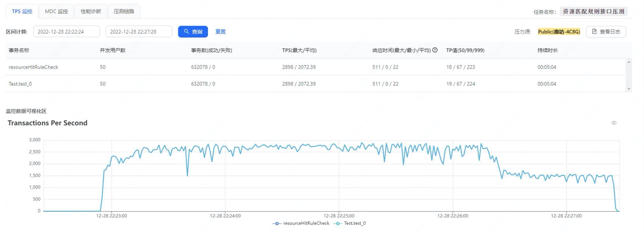
Task: Click the 并发用户数 column header
Action: click(x=113, y=50)
